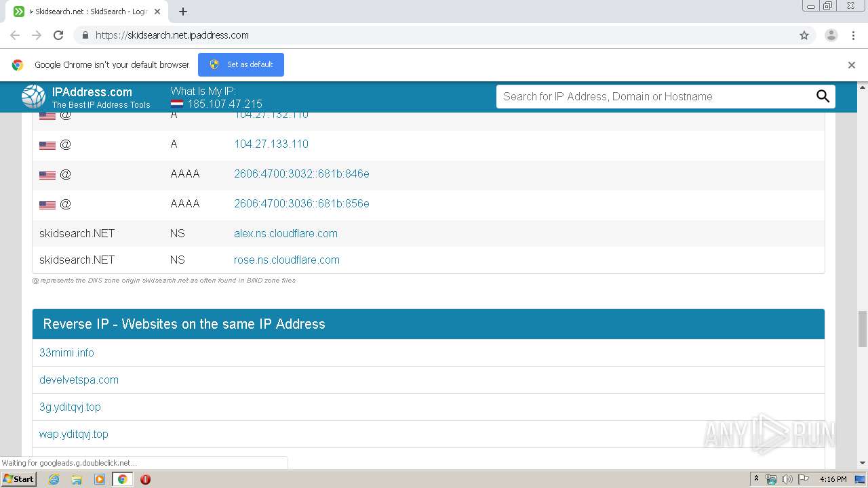Launch Internet Explorer from the taskbar
Viewport: 868px width, 488px height.
54,479
